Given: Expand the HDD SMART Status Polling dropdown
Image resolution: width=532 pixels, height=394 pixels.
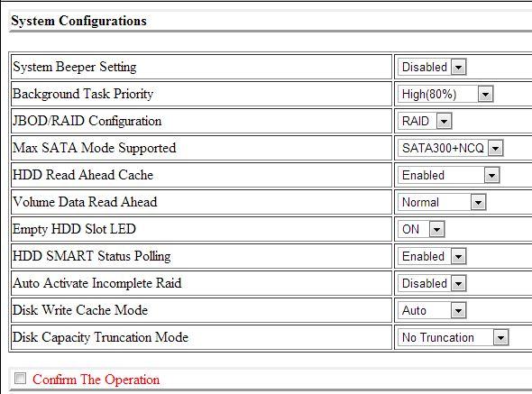Looking at the screenshot, I should (432, 256).
